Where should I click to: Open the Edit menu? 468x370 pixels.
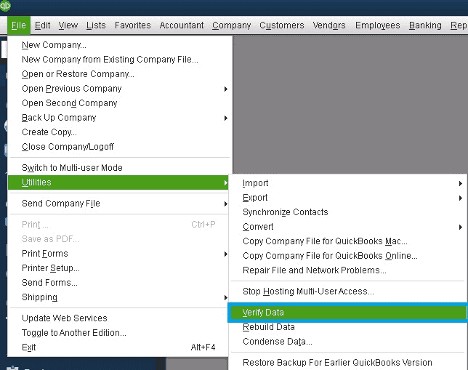pos(42,25)
